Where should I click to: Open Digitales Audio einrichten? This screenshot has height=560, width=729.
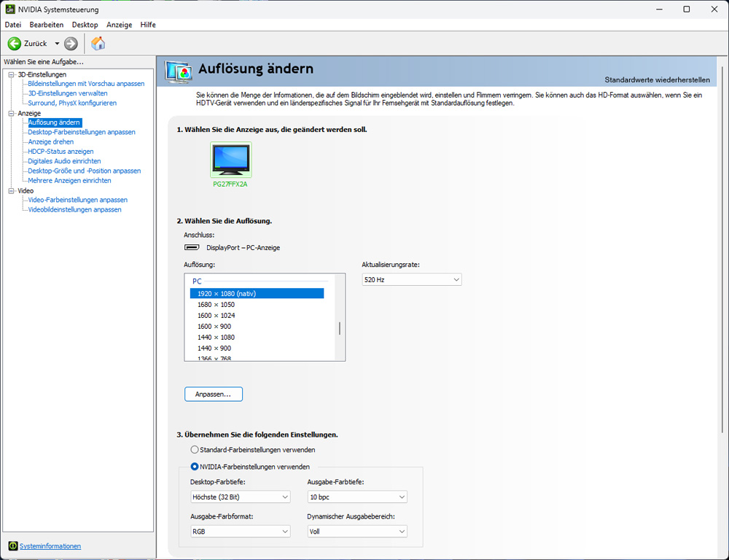tap(64, 161)
